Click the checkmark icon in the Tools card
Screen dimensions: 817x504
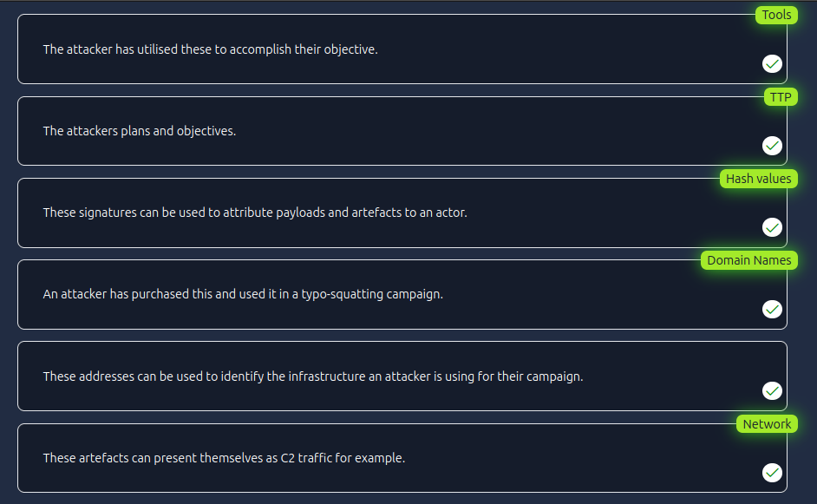click(x=772, y=63)
